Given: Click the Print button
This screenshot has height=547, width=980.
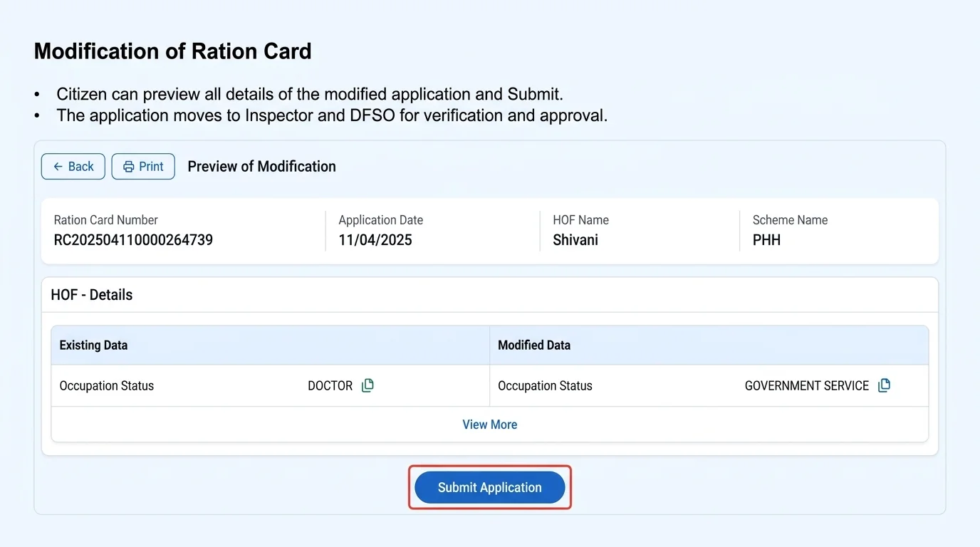Looking at the screenshot, I should 143,167.
